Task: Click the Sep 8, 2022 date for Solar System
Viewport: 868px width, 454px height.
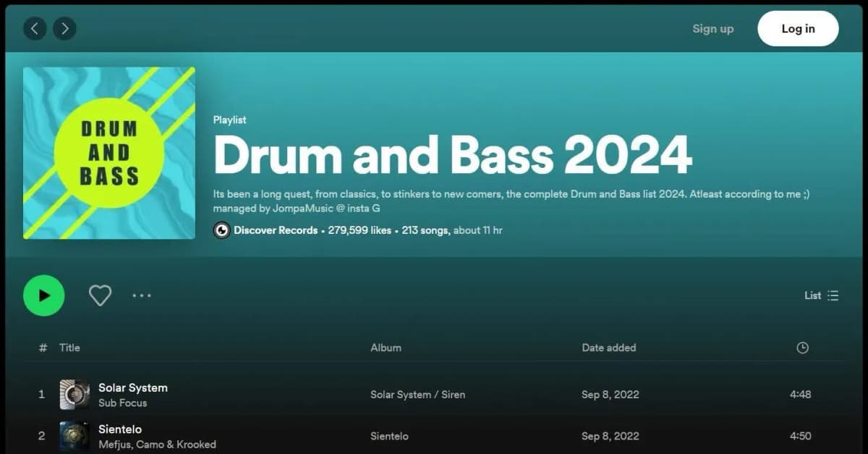Action: pyautogui.click(x=610, y=395)
